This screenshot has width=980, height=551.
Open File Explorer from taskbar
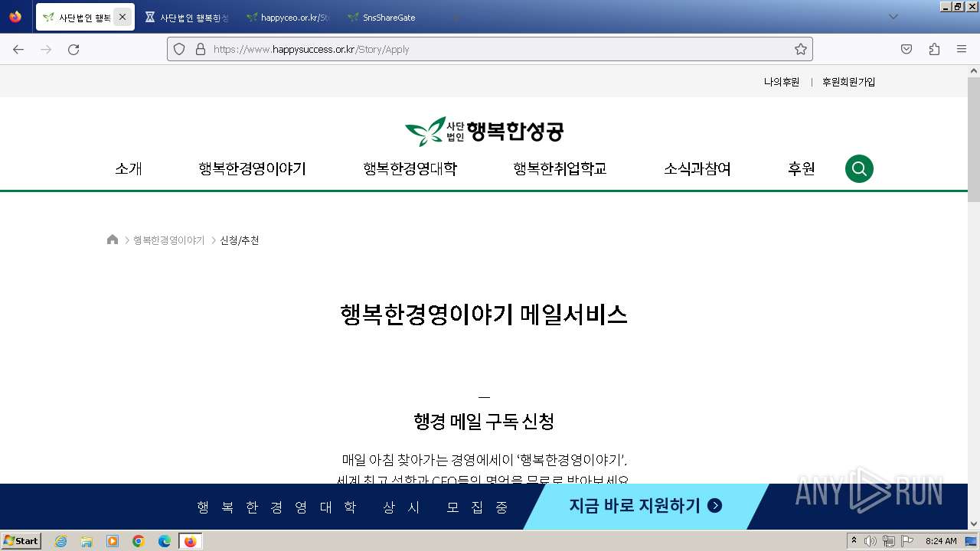point(87,541)
